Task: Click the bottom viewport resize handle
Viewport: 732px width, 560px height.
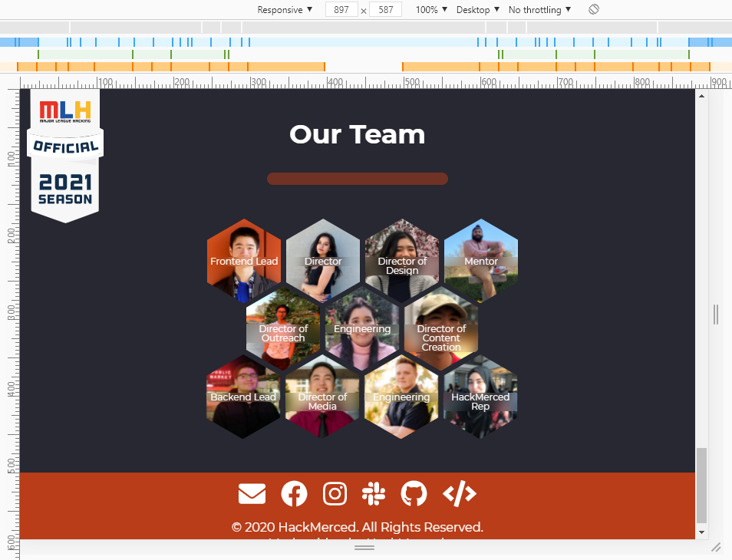Action: [364, 548]
